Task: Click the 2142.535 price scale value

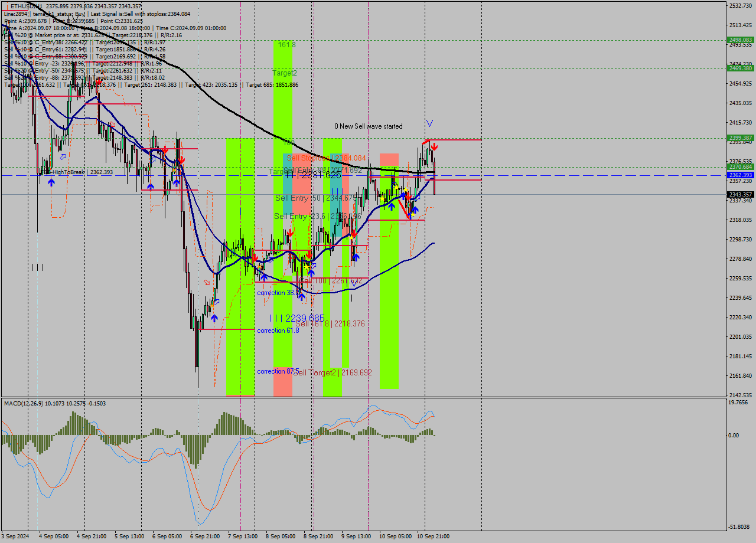Action: (740, 395)
